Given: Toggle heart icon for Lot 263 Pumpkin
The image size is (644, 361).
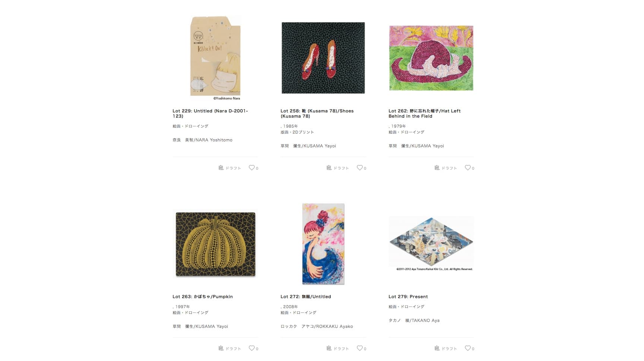Looking at the screenshot, I should point(252,348).
